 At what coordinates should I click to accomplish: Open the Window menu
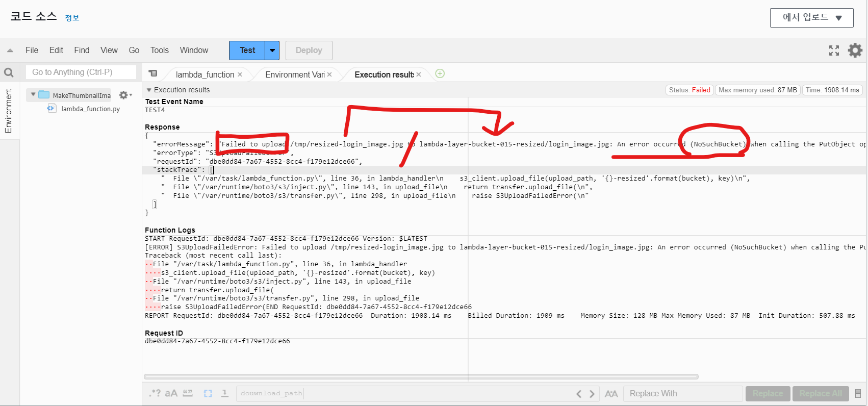pyautogui.click(x=194, y=50)
